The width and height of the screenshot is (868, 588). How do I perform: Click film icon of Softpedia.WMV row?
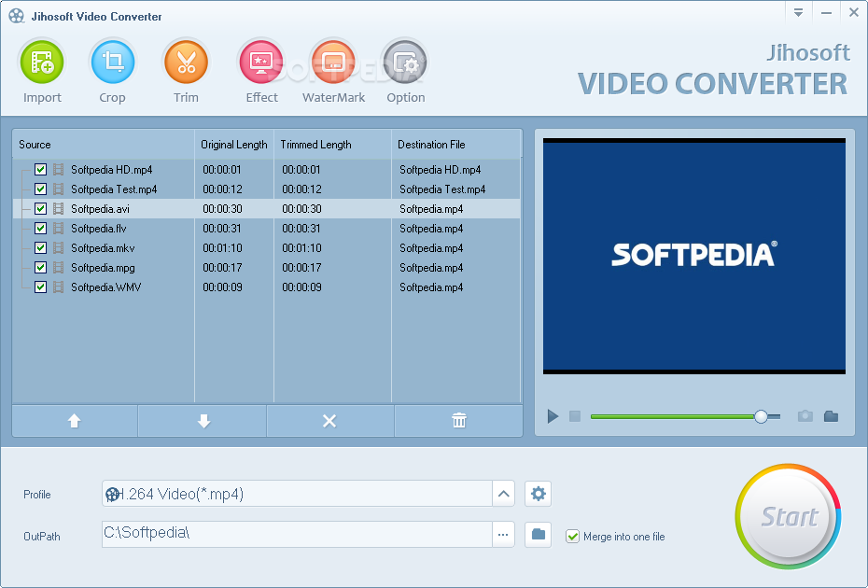pos(58,287)
